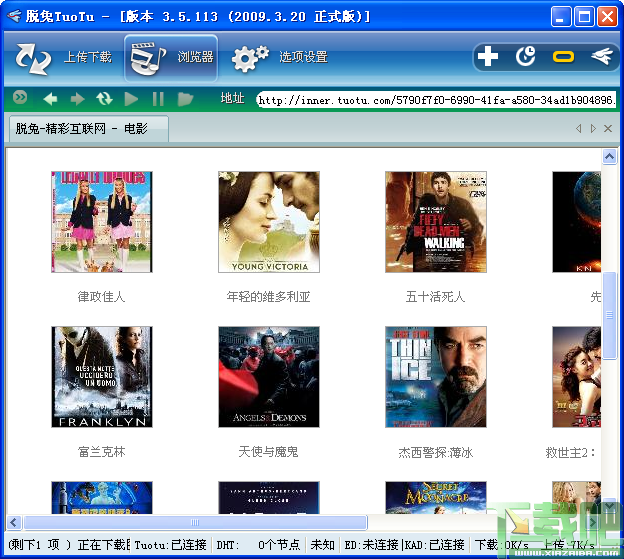Viewport: 624px width, 559px height.
Task: Switch to the 浏览器 browser tab
Action: [x=171, y=58]
